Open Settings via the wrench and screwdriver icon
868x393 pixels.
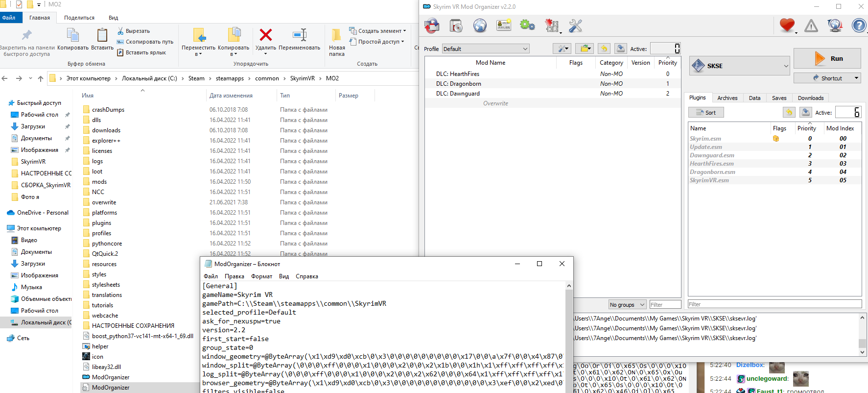(x=575, y=25)
